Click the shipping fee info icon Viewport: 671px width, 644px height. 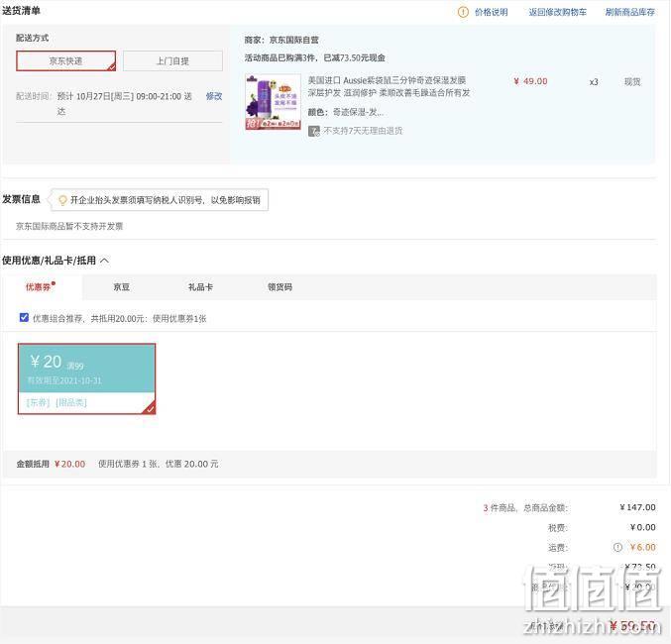pos(617,547)
